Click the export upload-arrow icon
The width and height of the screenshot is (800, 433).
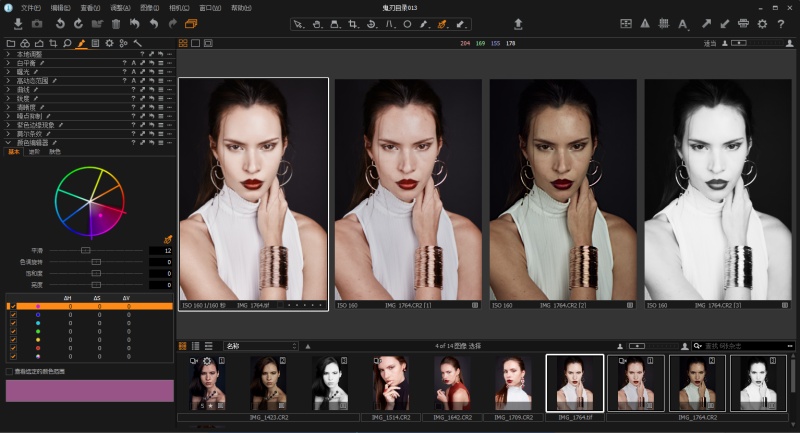(518, 24)
